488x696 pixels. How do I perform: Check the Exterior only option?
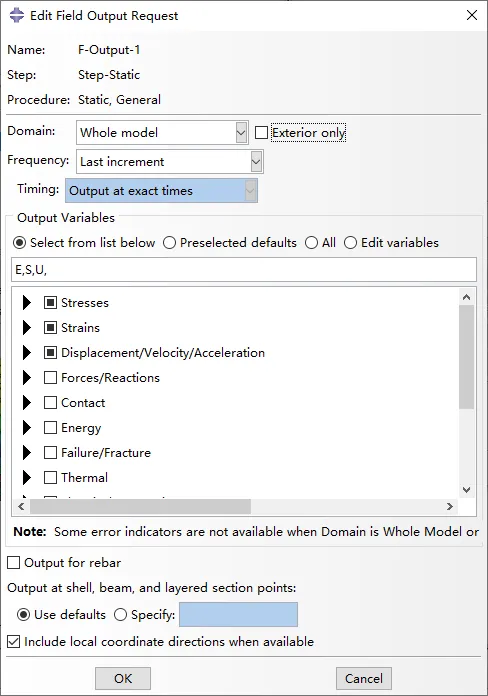point(261,133)
